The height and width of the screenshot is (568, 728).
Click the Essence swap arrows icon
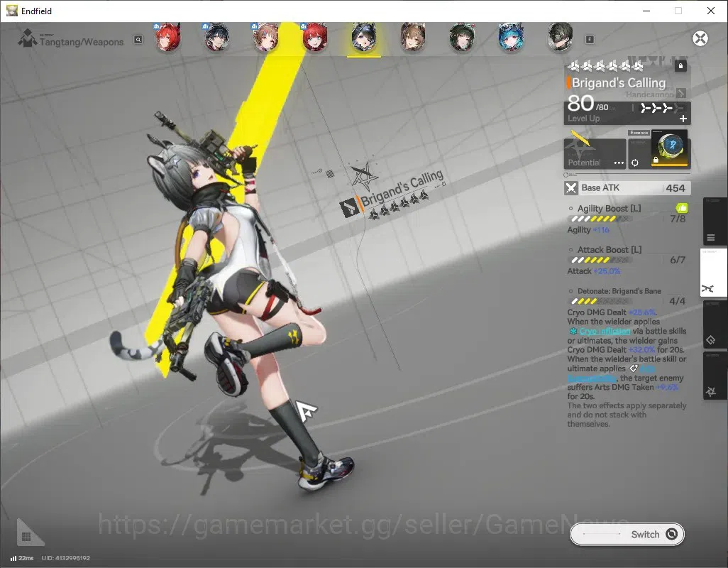(x=634, y=163)
